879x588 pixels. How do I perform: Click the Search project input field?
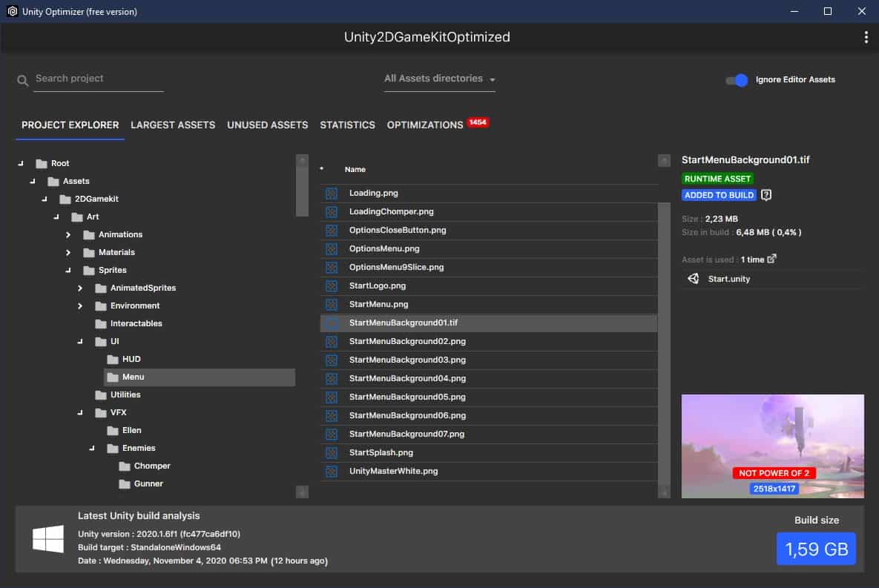(99, 79)
